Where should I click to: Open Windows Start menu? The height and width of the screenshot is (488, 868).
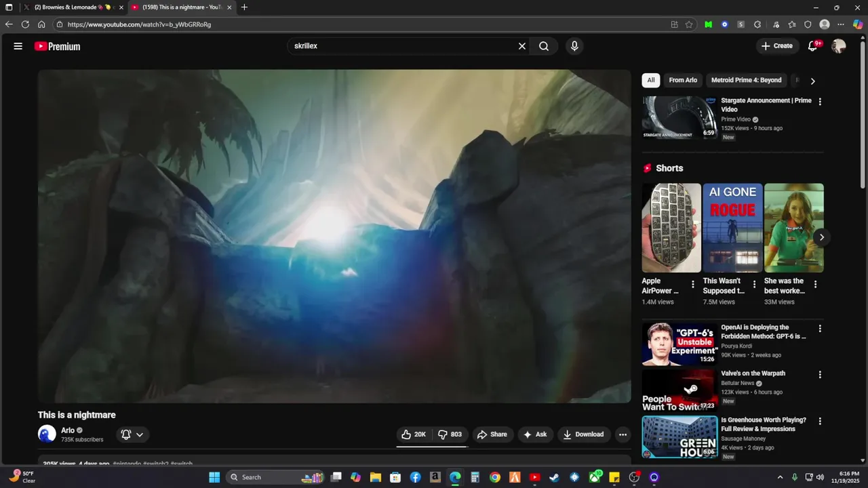coord(214,477)
